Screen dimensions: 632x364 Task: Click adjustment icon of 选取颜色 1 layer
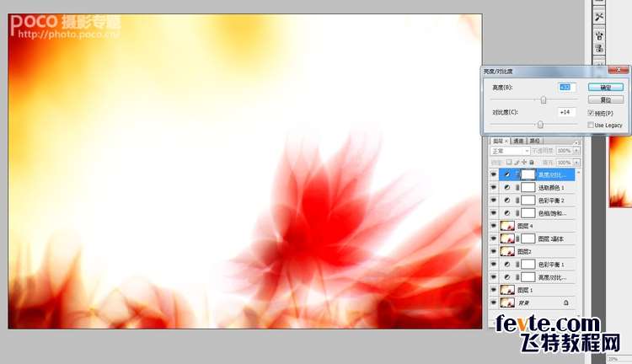click(x=507, y=187)
